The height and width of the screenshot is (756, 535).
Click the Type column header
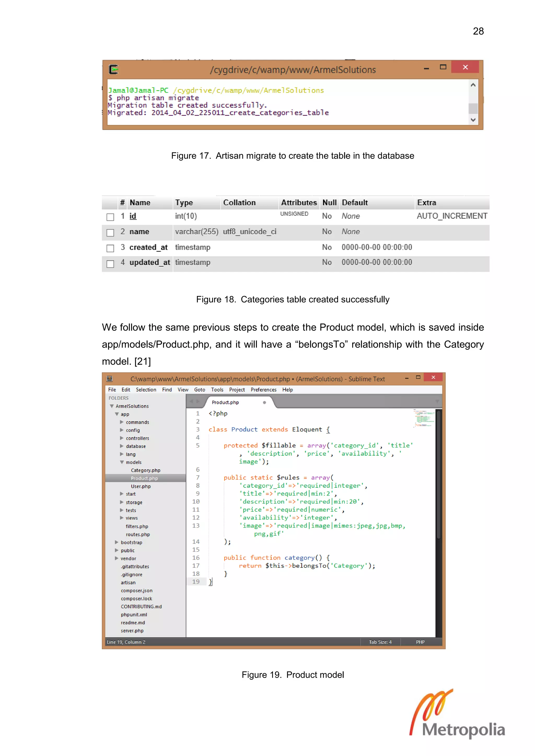pyautogui.click(x=184, y=203)
